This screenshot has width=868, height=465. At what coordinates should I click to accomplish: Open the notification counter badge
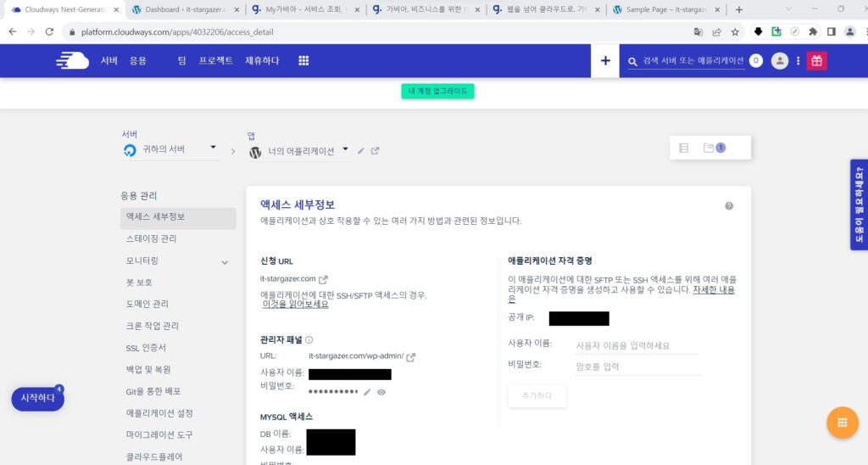click(755, 60)
